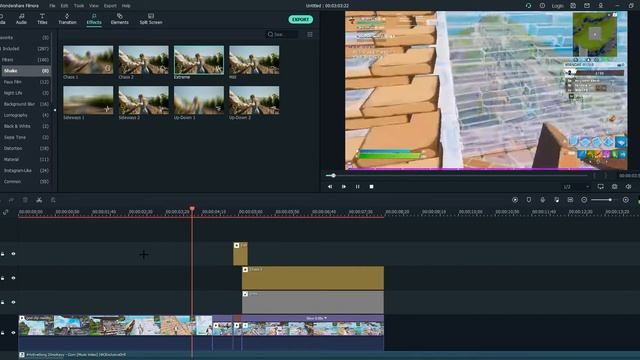Select the Sideways 1 effect thumbnail
640x360 pixels.
[88, 100]
